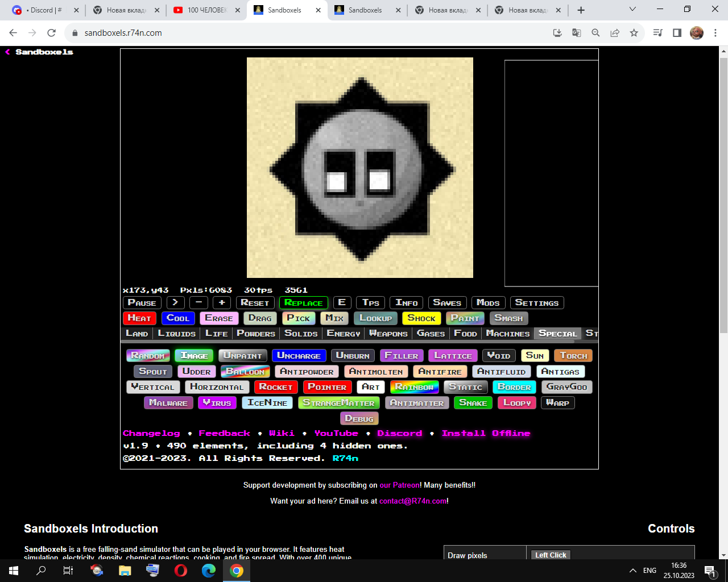Open the browser tab search dropdown
This screenshot has width=728, height=582.
[x=632, y=10]
